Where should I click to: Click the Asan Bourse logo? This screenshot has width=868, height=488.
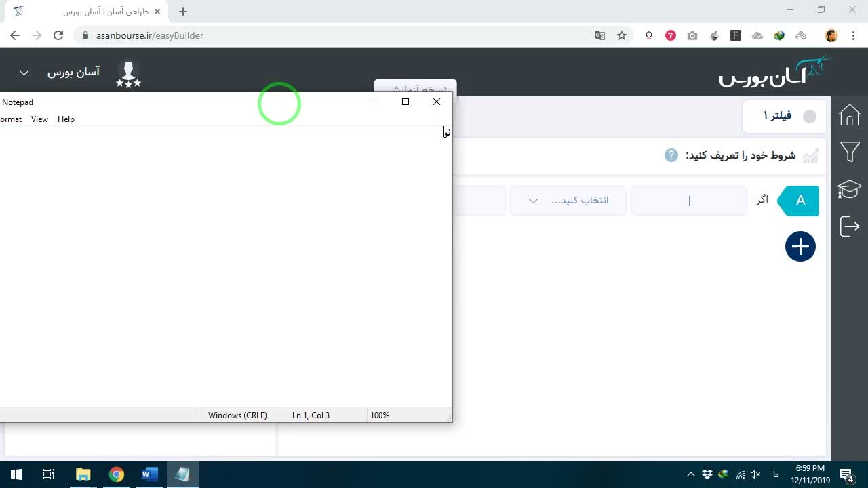click(775, 71)
